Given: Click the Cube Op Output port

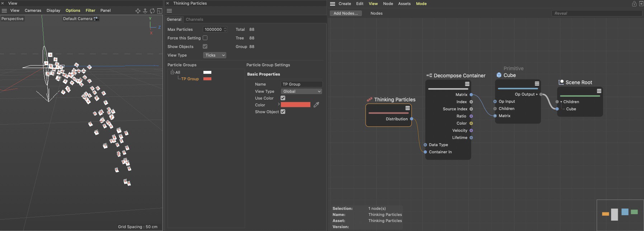Looking at the screenshot, I should coord(541,95).
